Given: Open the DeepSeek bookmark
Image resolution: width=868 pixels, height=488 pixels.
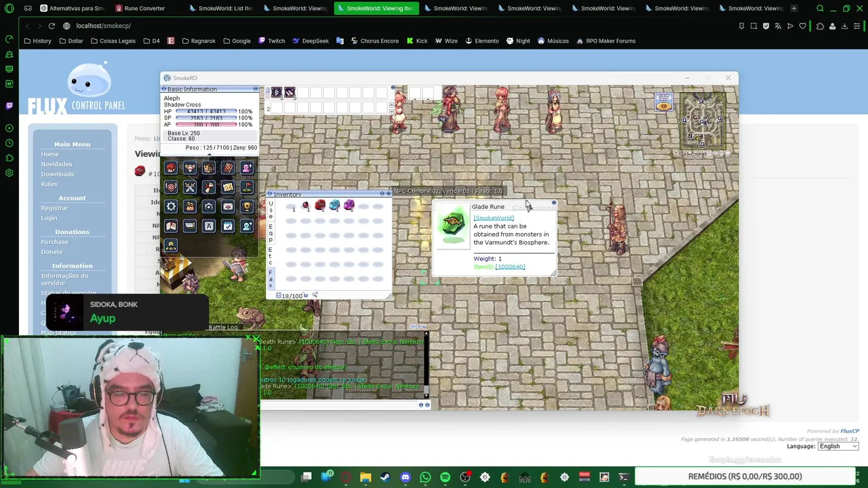Looking at the screenshot, I should (x=311, y=41).
